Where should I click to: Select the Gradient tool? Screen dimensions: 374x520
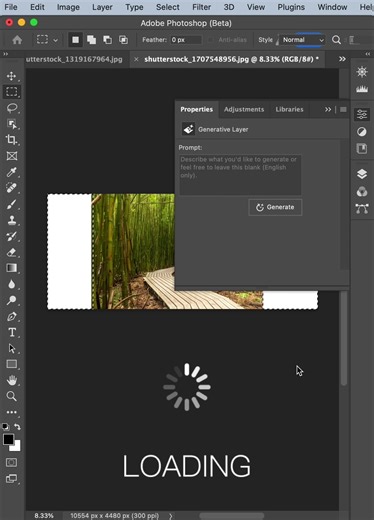[x=12, y=268]
